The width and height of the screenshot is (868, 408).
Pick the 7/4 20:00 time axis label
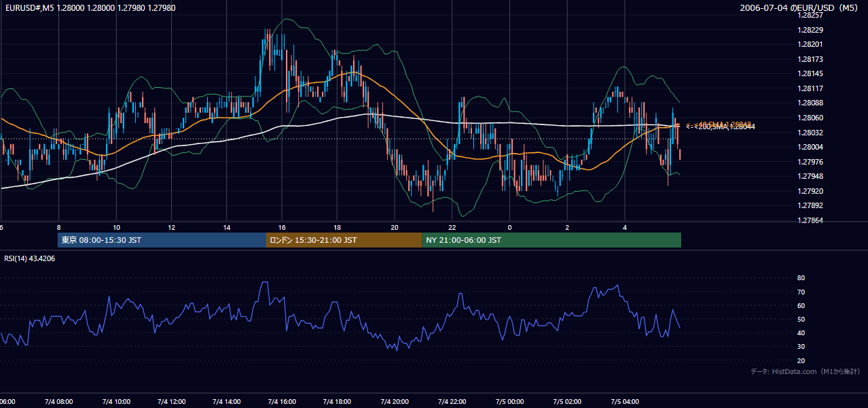click(395, 401)
